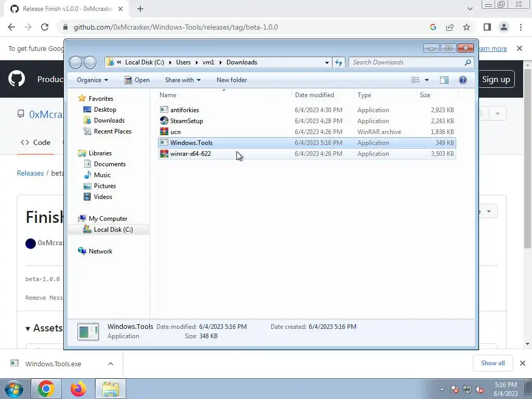Select the ucn WinRAR archive icon
Screen dimensions: 532x399
point(164,131)
